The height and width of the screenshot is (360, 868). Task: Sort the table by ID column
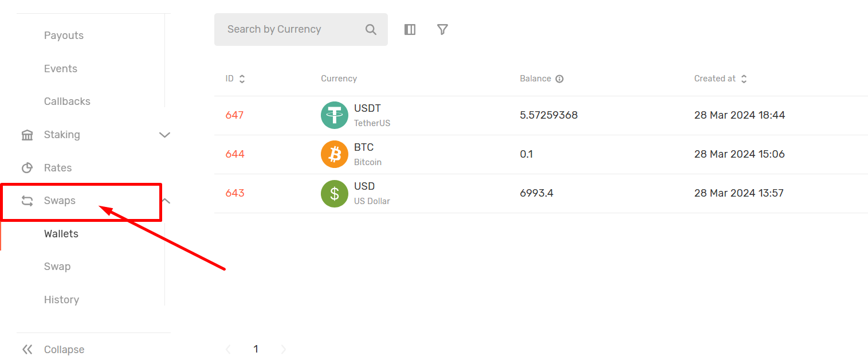pos(242,79)
